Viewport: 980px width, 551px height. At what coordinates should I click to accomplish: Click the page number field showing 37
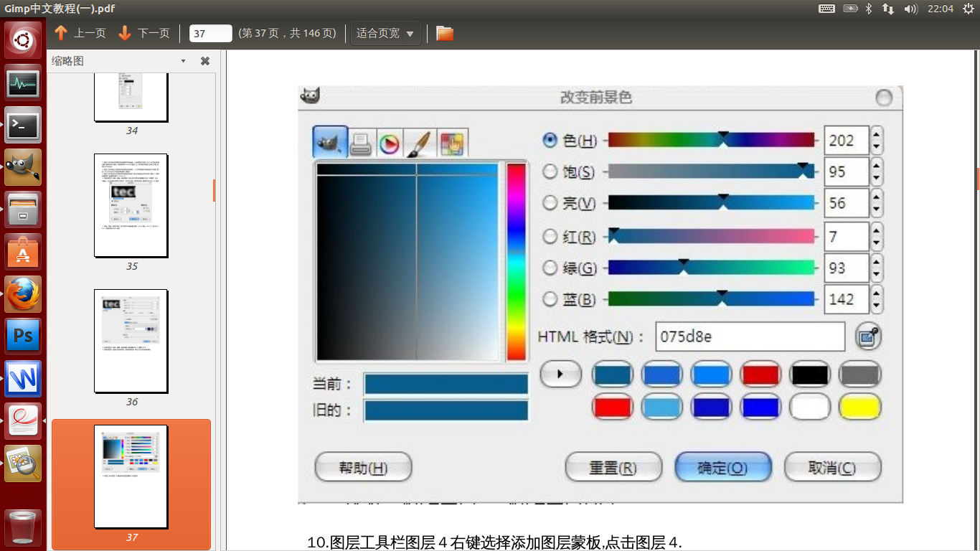click(210, 33)
